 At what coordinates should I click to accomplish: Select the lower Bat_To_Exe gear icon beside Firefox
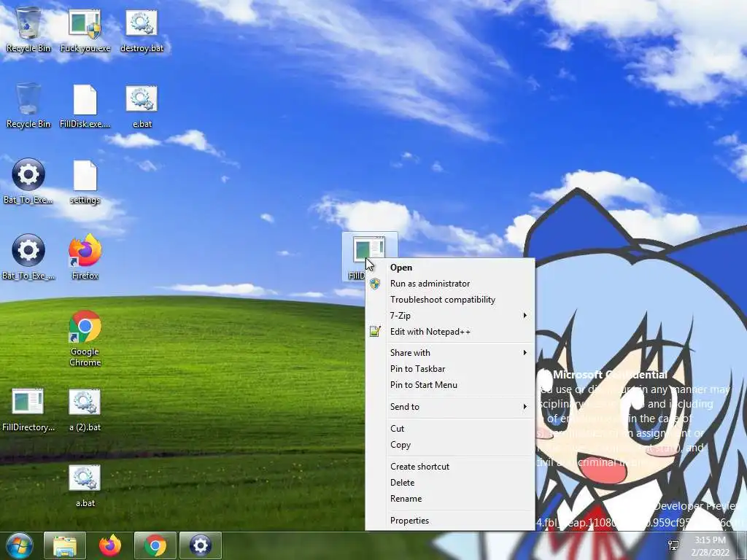click(28, 257)
